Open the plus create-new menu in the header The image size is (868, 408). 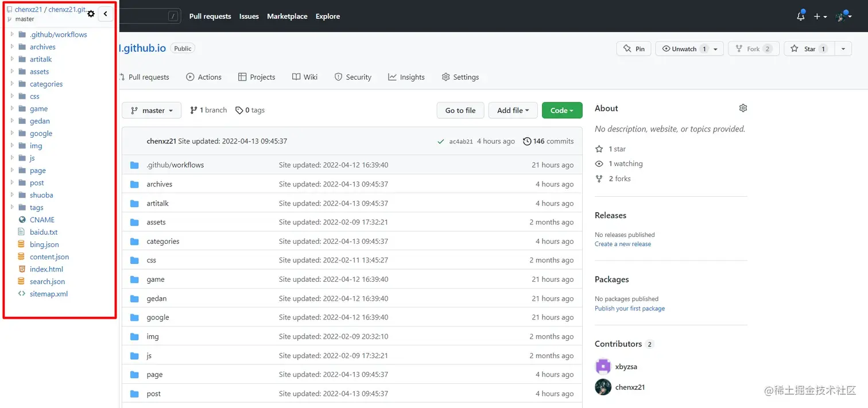point(820,17)
